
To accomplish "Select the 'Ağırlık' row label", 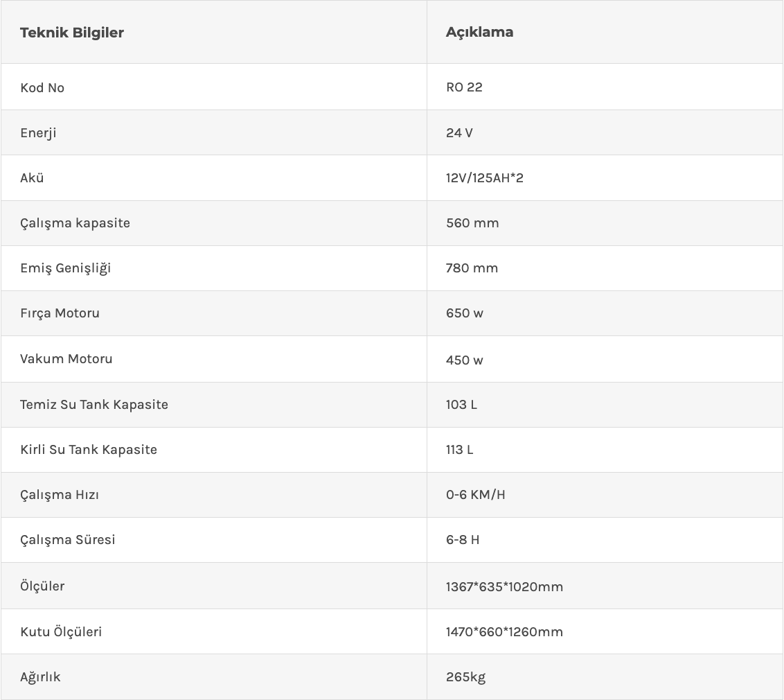I will coord(40,677).
